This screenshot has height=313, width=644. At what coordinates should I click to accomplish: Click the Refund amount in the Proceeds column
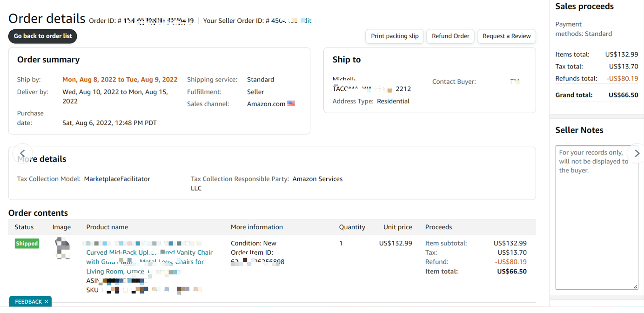tap(511, 262)
